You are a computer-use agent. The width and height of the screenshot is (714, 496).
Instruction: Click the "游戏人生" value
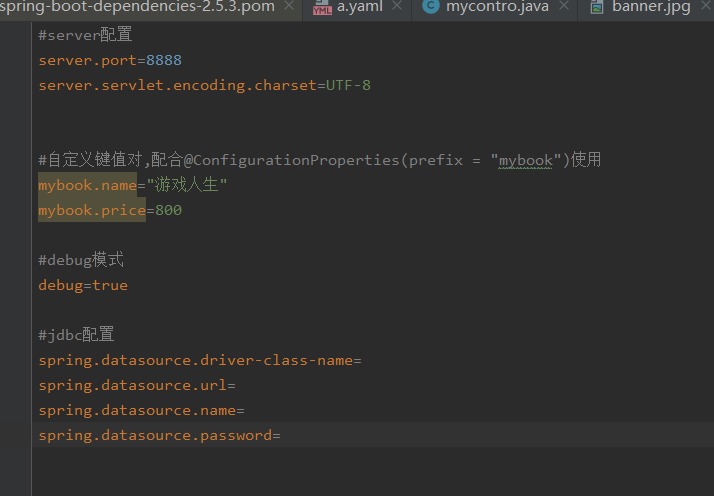pos(187,185)
